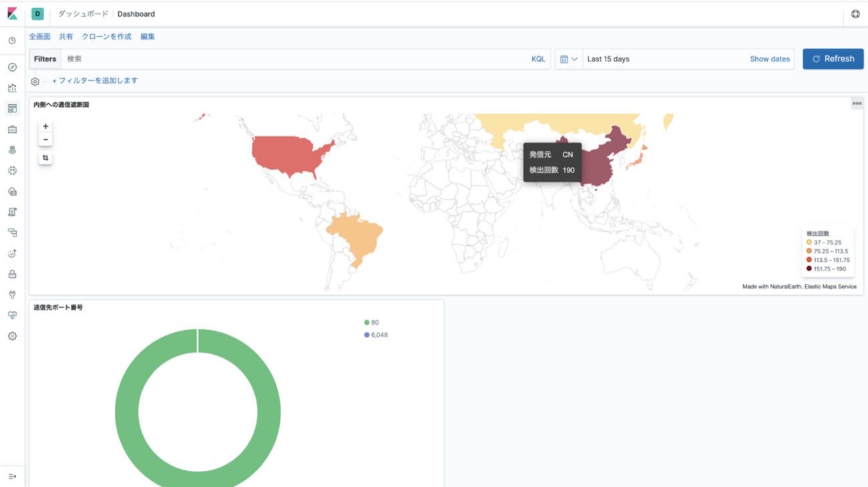Zoom out on the map

(x=45, y=140)
